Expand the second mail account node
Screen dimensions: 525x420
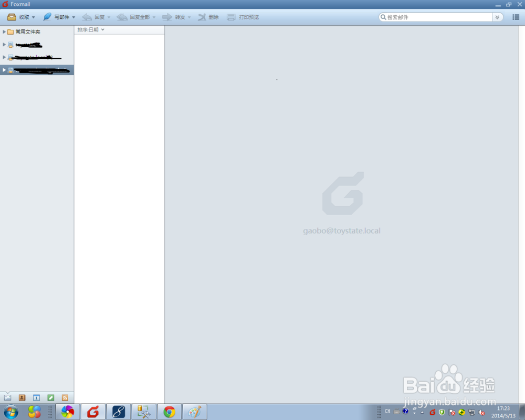pos(4,57)
